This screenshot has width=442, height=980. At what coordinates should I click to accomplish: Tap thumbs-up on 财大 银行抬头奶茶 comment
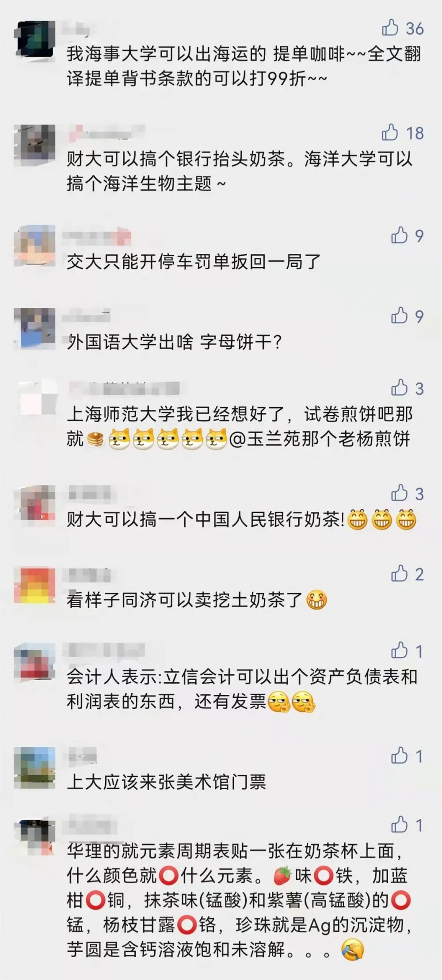coord(390,132)
